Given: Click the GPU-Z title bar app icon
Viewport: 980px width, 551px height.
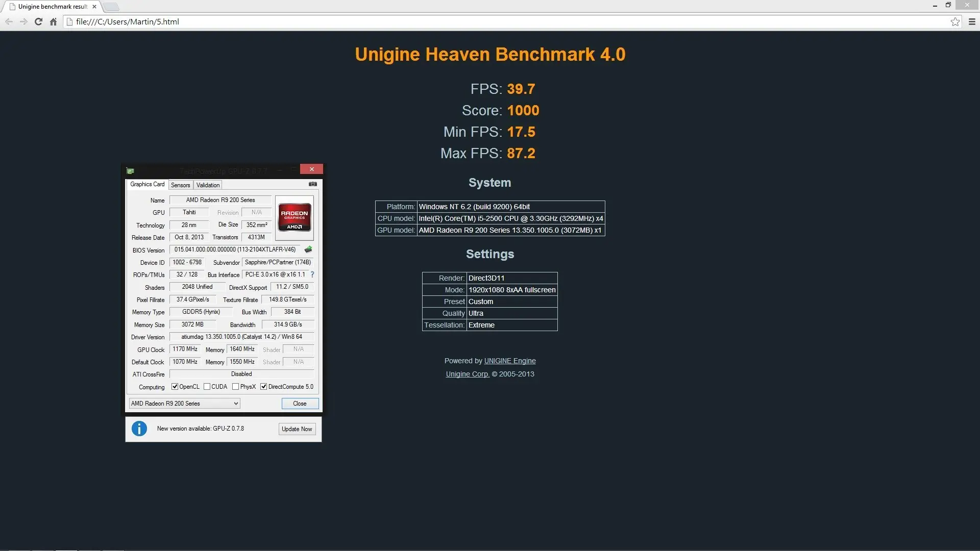Looking at the screenshot, I should [x=130, y=170].
